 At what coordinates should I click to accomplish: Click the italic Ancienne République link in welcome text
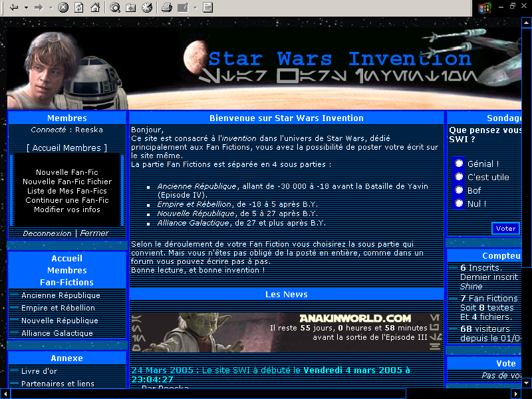197,186
